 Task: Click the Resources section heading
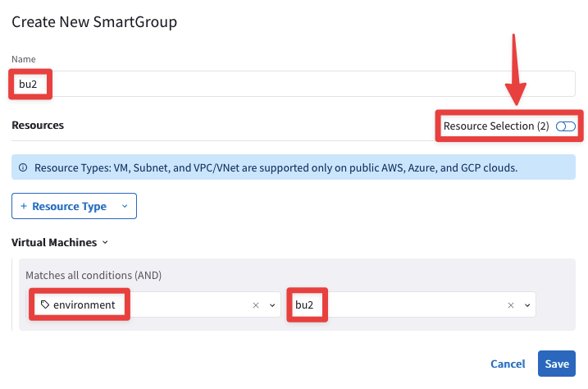[x=38, y=126]
